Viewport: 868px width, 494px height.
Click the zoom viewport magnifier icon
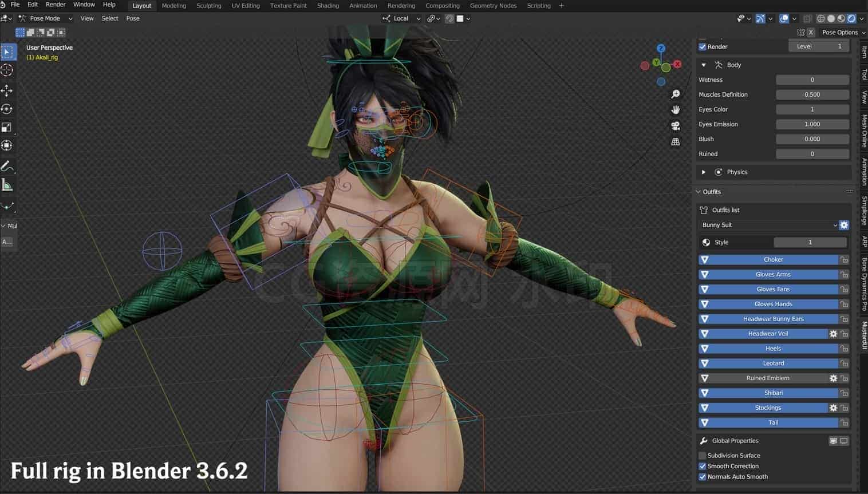[676, 94]
